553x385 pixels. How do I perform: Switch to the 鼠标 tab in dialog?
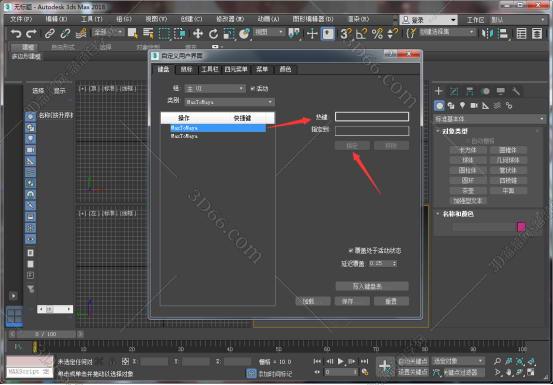[187, 69]
